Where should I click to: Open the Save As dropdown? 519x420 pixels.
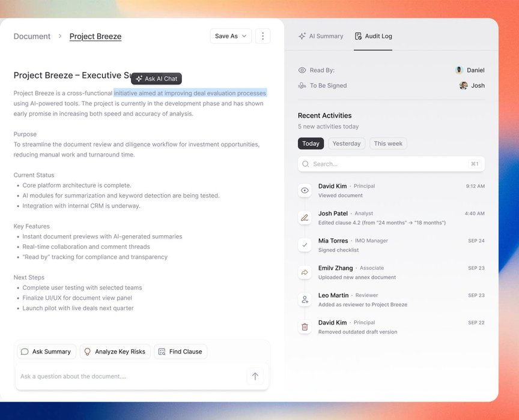coord(231,36)
